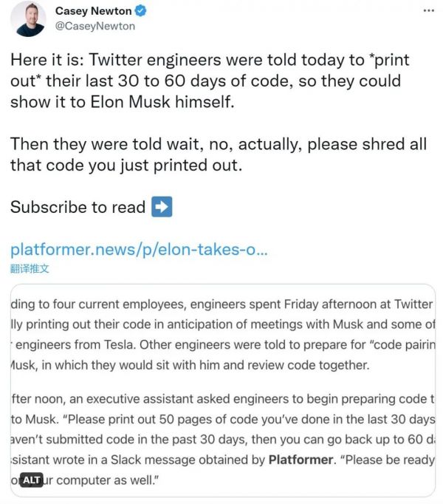Open Casey Newton's profile avatar
Viewport: 443px width, 504px height.
click(28, 19)
